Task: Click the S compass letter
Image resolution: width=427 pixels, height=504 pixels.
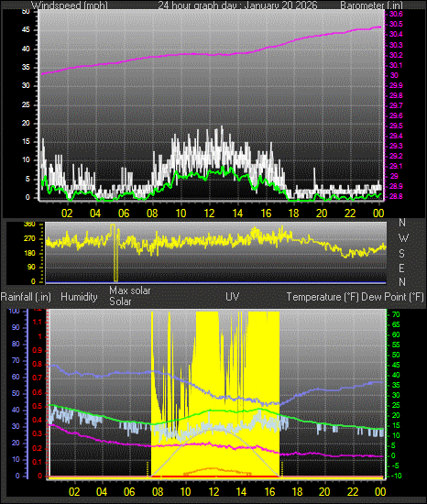Action: tap(401, 254)
